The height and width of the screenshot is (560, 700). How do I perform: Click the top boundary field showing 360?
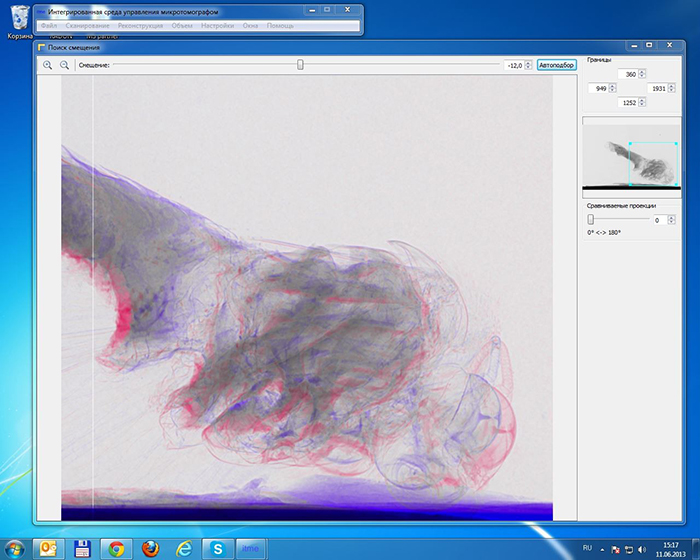coord(627,75)
